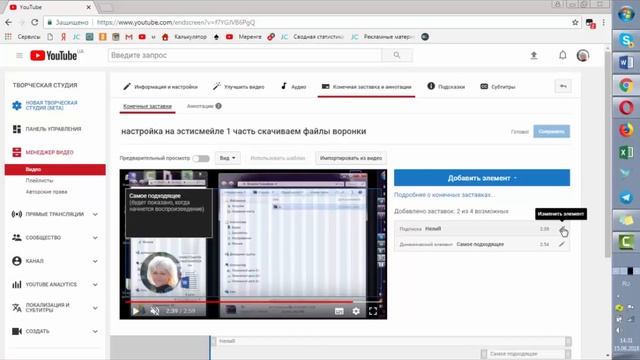The width and height of the screenshot is (640, 360).
Task: Select Конечные заставки sub-tab
Action: (147, 106)
